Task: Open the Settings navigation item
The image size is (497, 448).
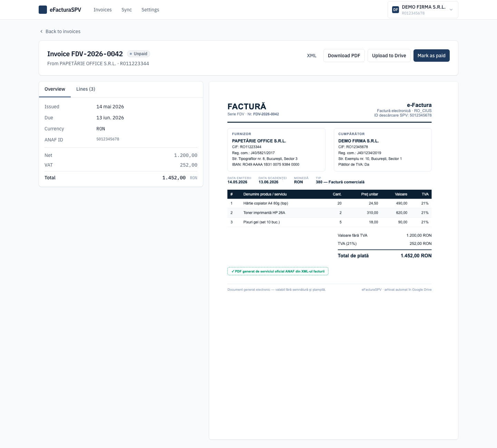Action: pos(150,10)
